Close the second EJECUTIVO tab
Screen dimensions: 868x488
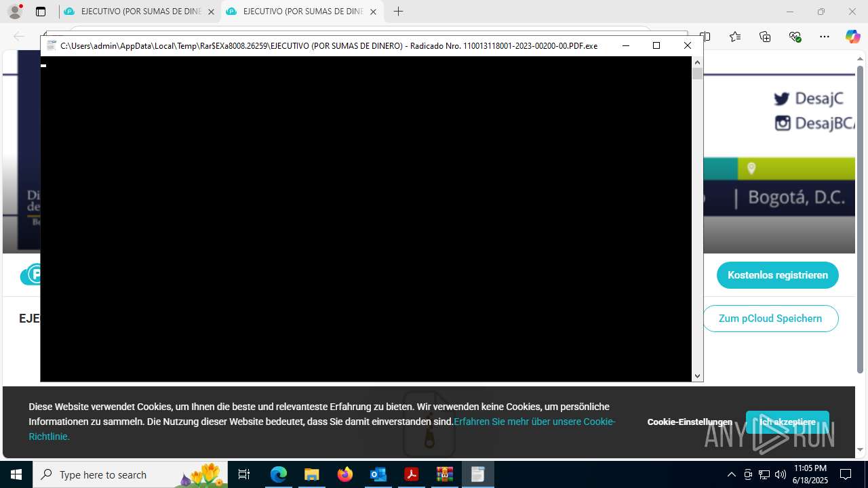coord(373,12)
